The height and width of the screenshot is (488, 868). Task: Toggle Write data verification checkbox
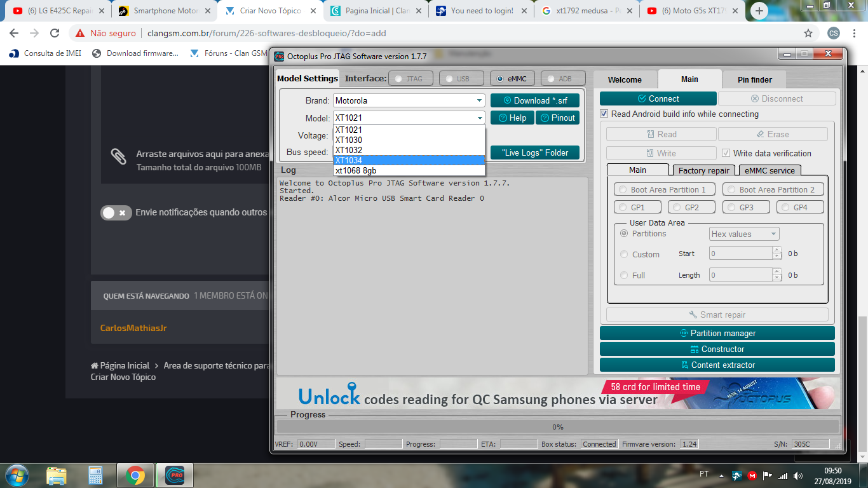(726, 153)
